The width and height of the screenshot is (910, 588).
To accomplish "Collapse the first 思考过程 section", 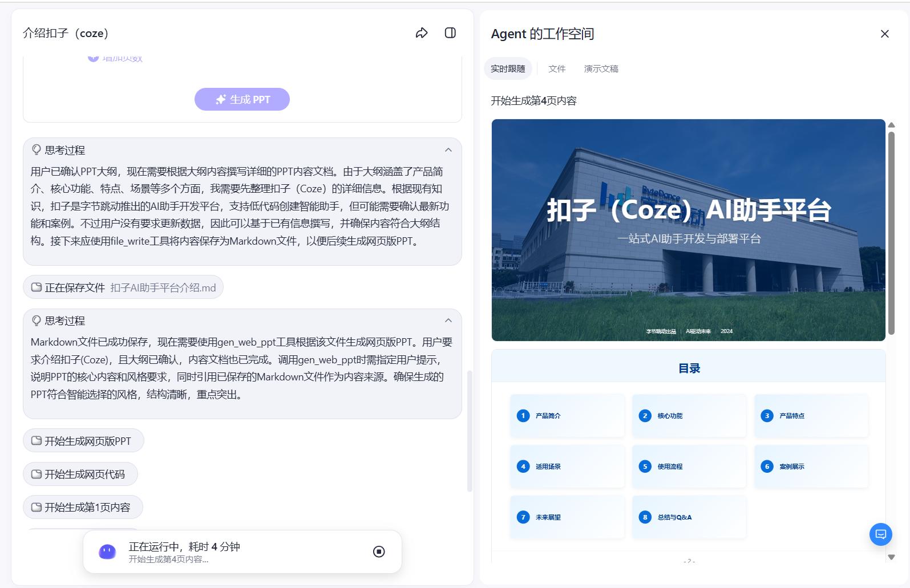I will point(448,150).
